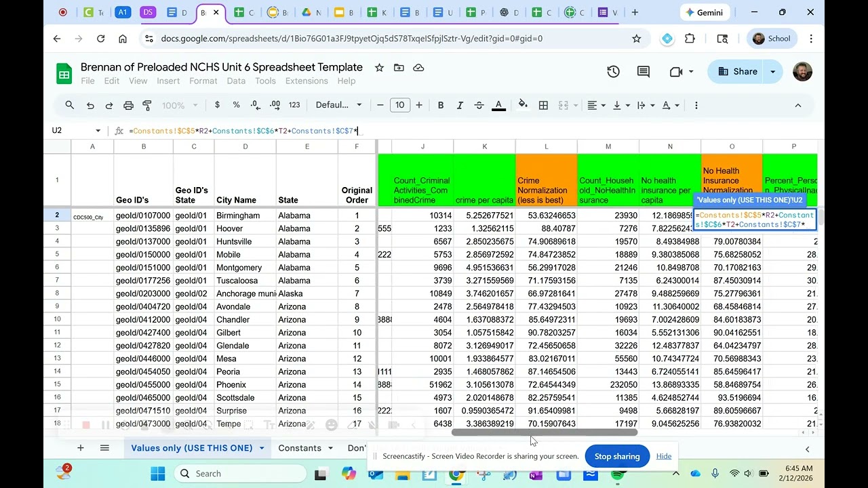The height and width of the screenshot is (488, 868).
Task: Click the Share button
Action: (736, 71)
